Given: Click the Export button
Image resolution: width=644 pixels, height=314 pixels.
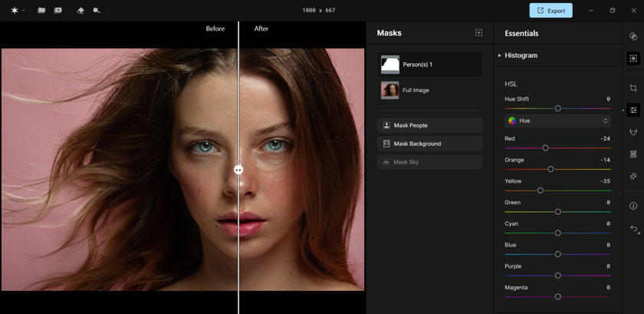Looking at the screenshot, I should point(550,11).
